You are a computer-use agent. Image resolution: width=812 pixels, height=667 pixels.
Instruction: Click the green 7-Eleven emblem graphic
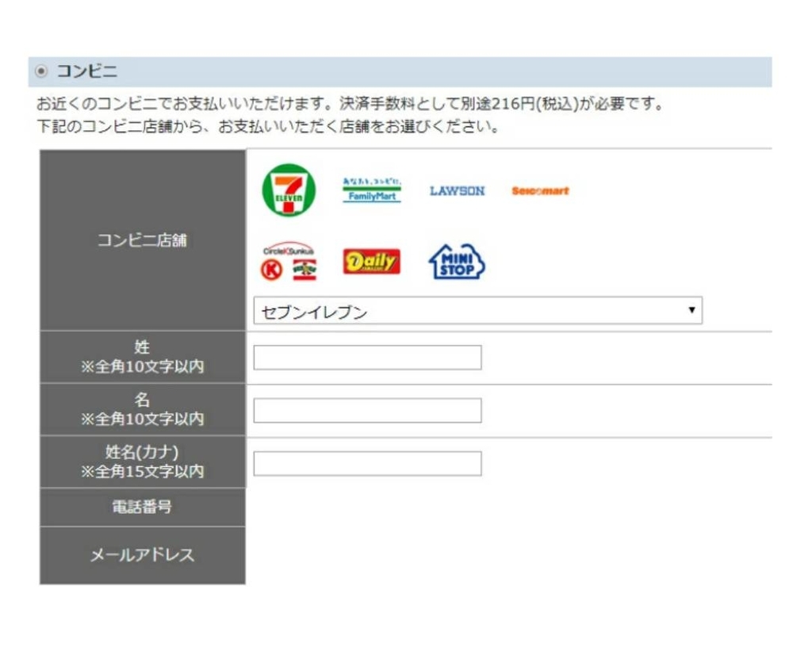tap(289, 189)
